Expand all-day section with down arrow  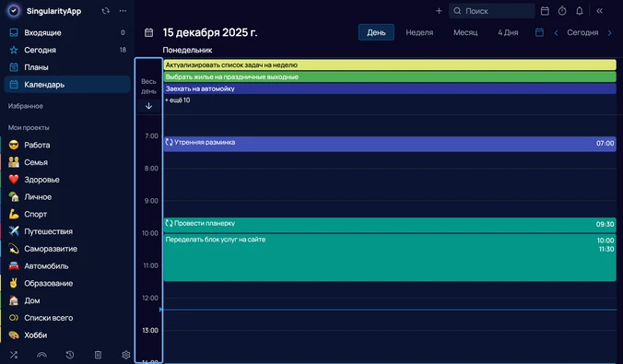point(148,106)
